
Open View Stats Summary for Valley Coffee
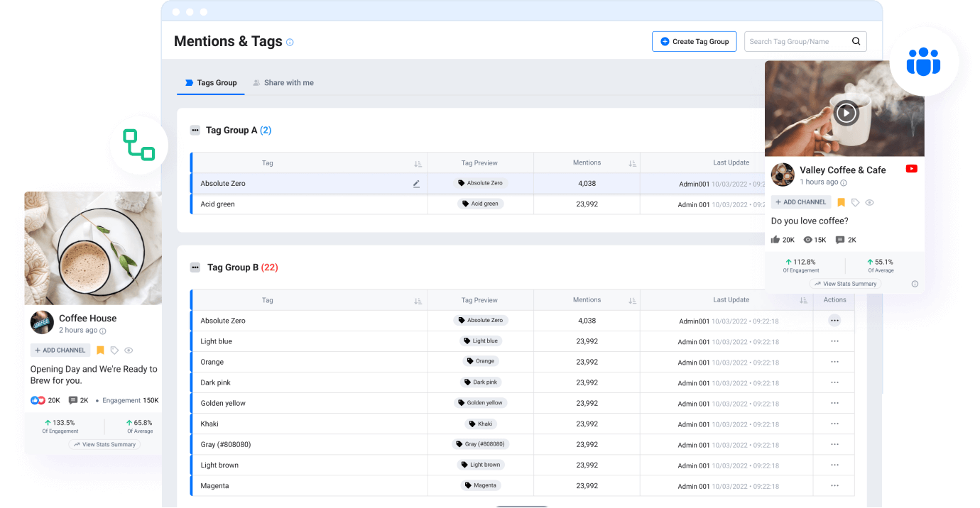(x=844, y=283)
